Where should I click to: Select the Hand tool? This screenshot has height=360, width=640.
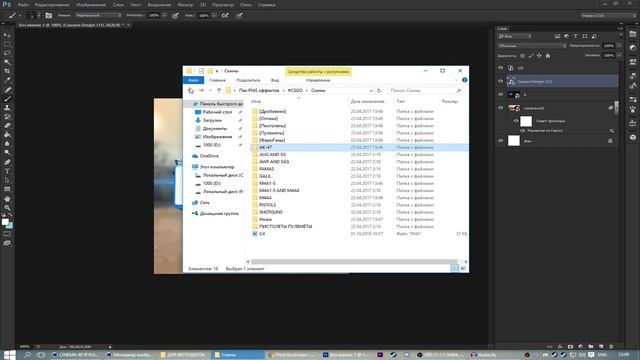pyautogui.click(x=7, y=199)
